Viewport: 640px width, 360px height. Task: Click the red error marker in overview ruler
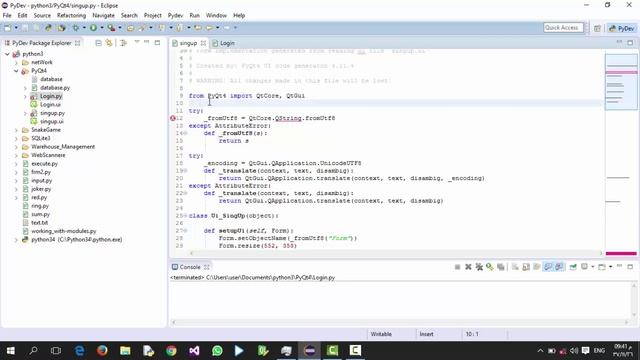tap(621, 73)
